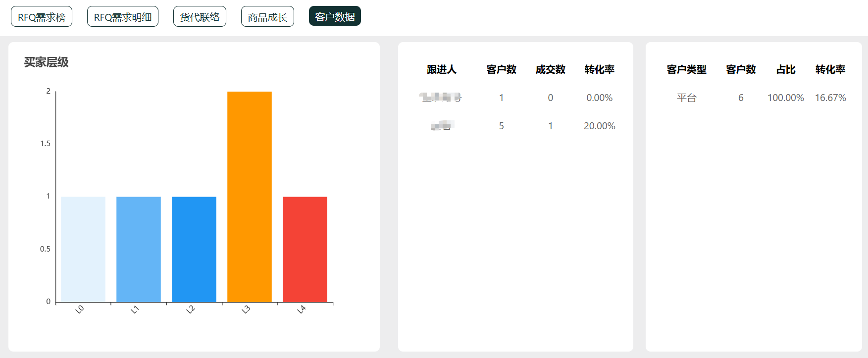Select the red L4 bar
This screenshot has height=358, width=868.
point(305,249)
